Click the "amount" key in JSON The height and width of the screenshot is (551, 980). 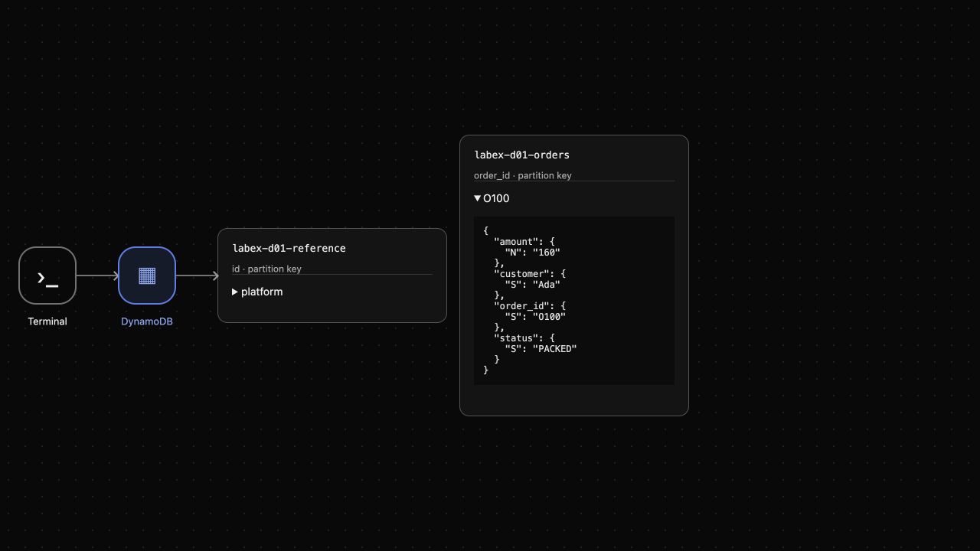(516, 241)
